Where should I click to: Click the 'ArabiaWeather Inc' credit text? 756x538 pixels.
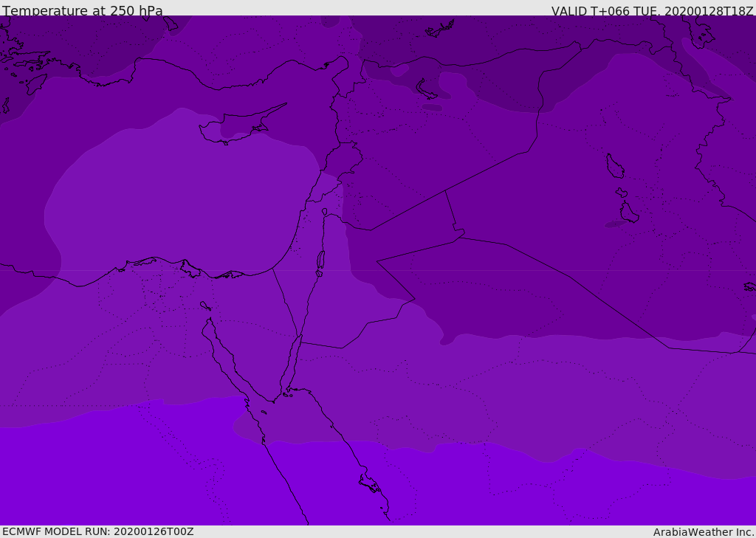(703, 532)
